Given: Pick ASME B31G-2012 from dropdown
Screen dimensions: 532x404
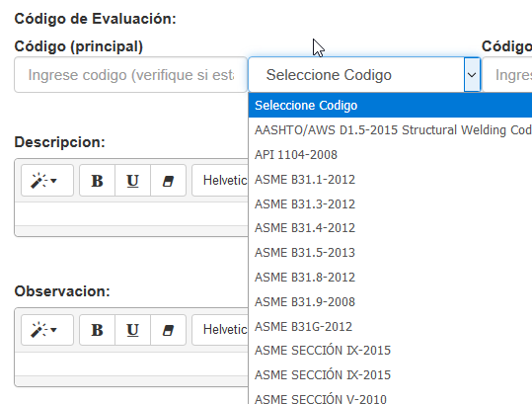Looking at the screenshot, I should click(x=390, y=327).
